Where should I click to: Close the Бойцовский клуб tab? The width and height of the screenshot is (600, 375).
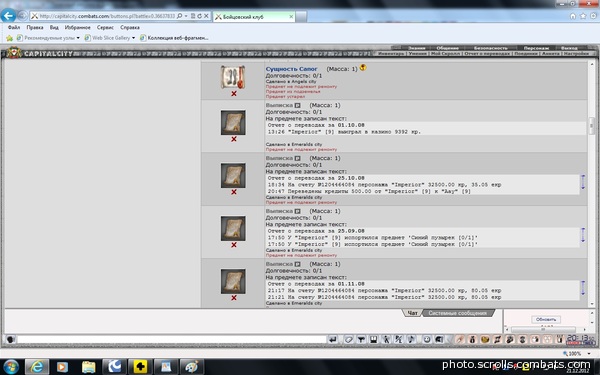291,16
